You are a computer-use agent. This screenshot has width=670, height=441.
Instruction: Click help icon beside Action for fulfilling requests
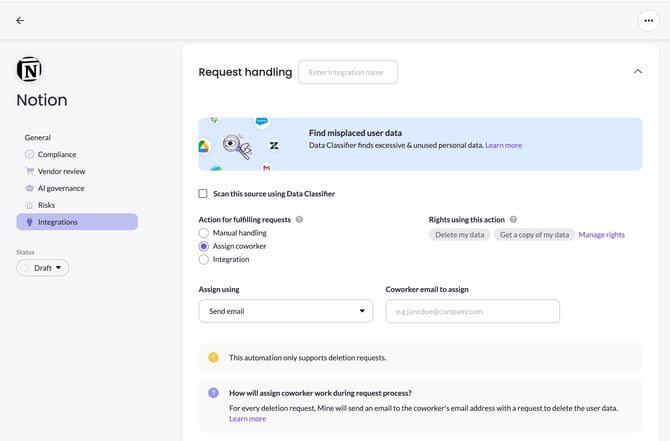(299, 220)
